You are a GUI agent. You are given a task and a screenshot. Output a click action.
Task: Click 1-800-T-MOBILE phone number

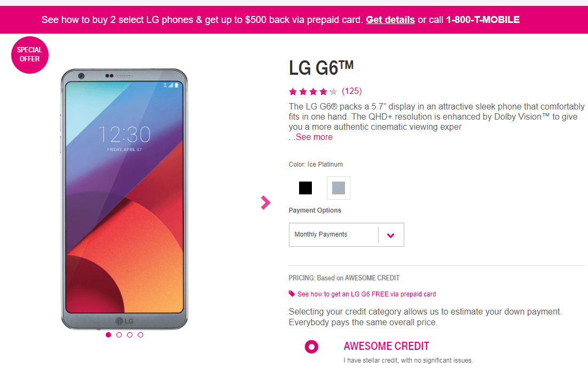click(483, 20)
